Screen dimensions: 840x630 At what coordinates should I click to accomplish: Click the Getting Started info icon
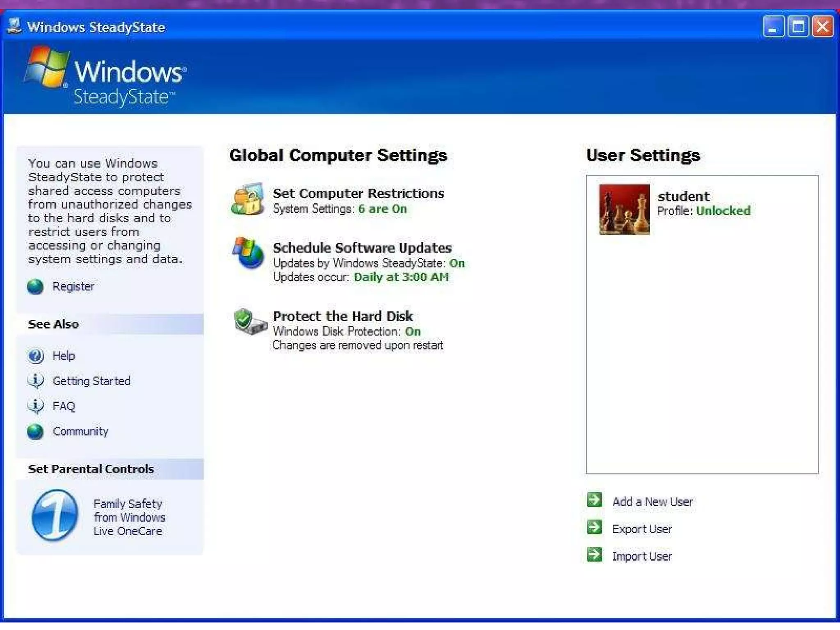tap(36, 381)
